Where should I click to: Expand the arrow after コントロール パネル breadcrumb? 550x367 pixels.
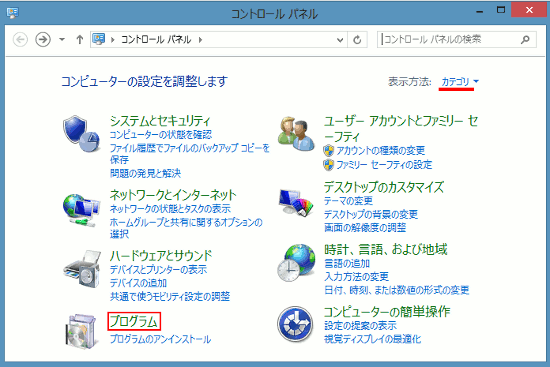click(x=200, y=40)
